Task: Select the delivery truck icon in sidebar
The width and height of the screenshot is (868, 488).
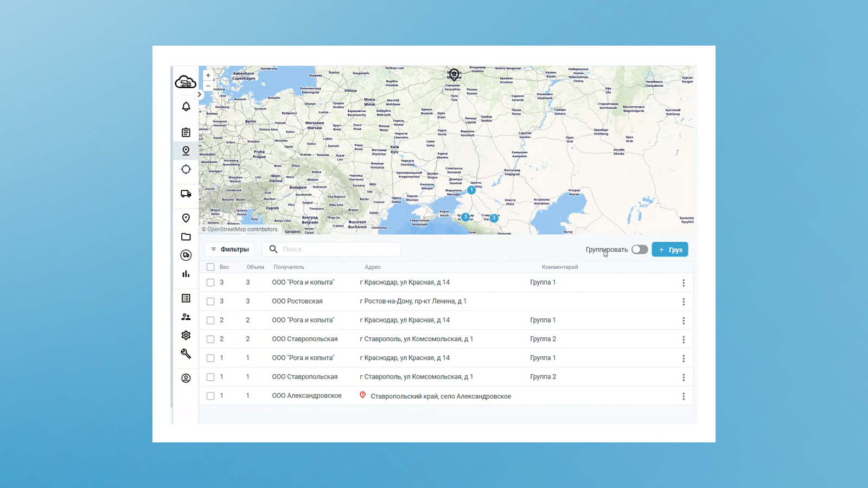Action: 186,194
